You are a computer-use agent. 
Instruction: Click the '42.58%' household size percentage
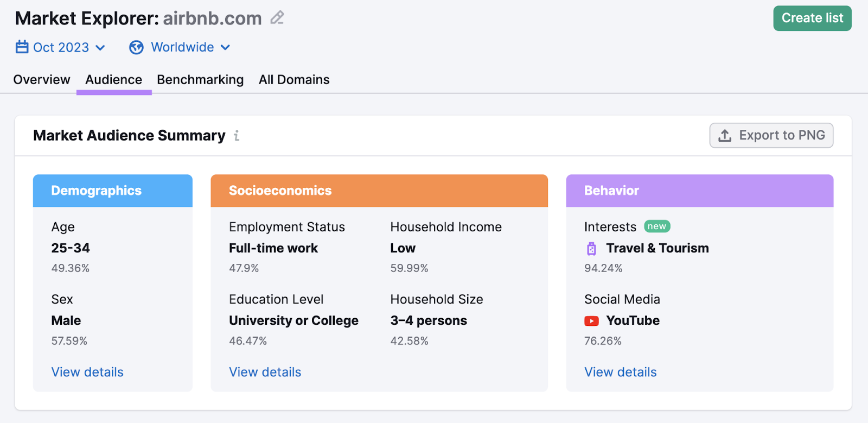pos(410,341)
